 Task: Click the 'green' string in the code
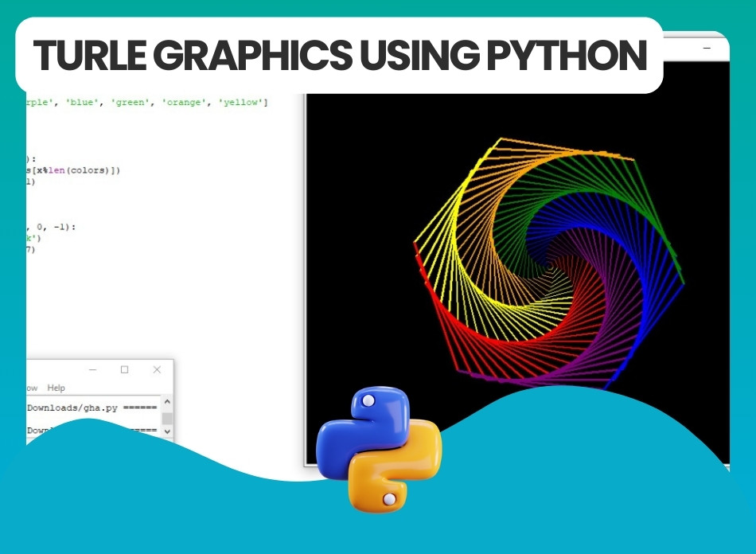[130, 102]
